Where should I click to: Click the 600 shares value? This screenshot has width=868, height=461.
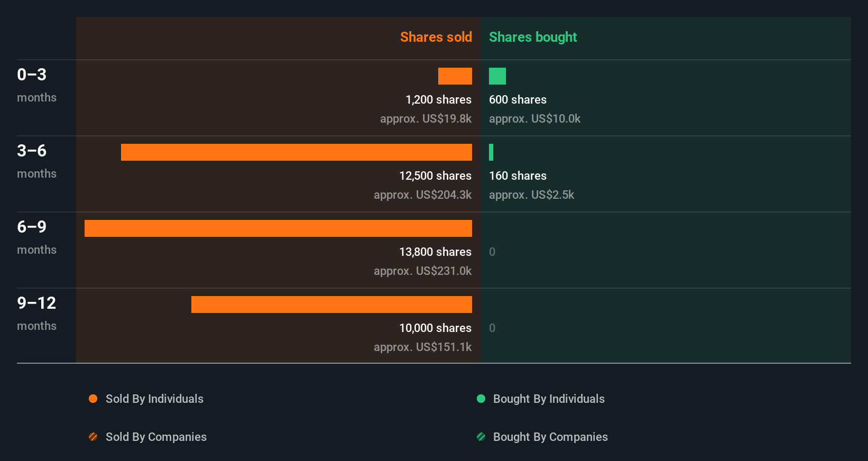click(518, 99)
